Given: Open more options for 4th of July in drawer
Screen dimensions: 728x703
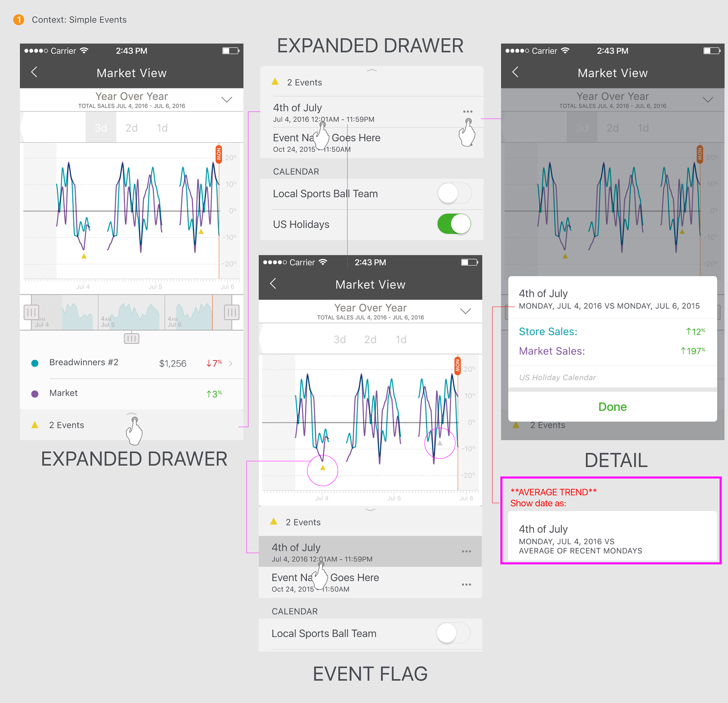Looking at the screenshot, I should [x=468, y=111].
